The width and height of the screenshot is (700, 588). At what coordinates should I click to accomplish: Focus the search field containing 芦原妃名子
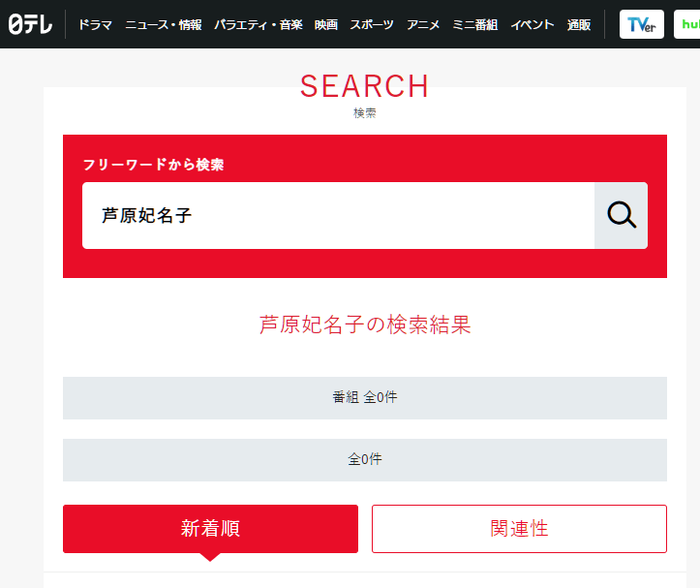click(337, 216)
